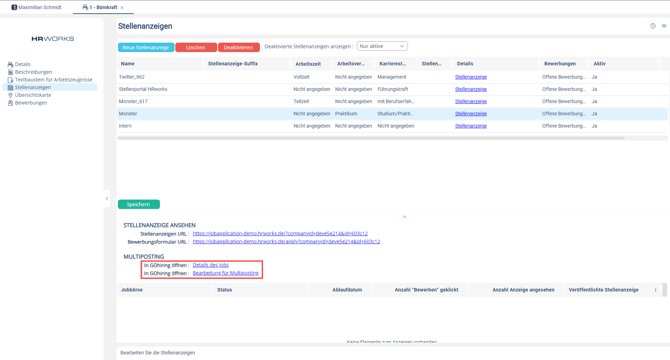Click the Beschreibungen sidebar icon
The width and height of the screenshot is (670, 360).
10,72
